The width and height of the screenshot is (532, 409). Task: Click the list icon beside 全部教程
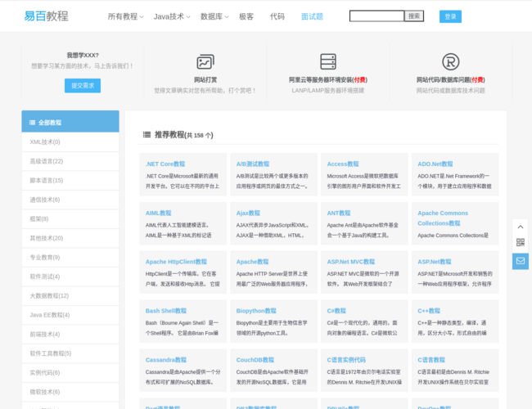(33, 123)
